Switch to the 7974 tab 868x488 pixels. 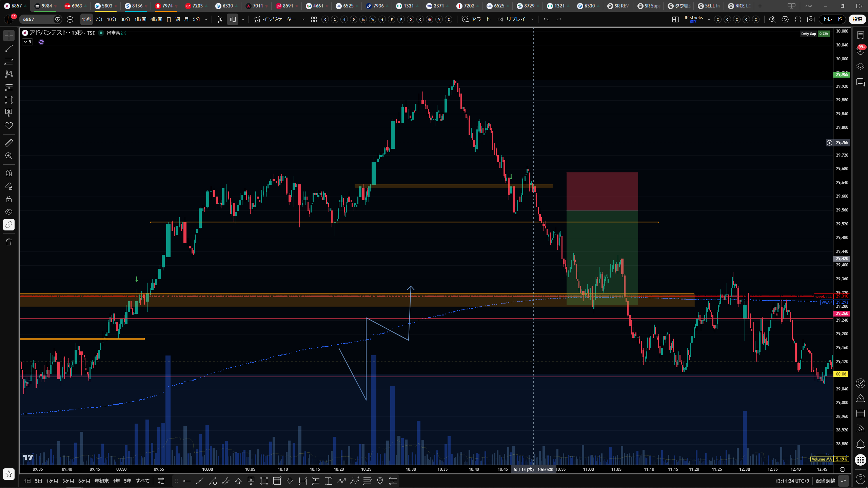[x=166, y=6]
